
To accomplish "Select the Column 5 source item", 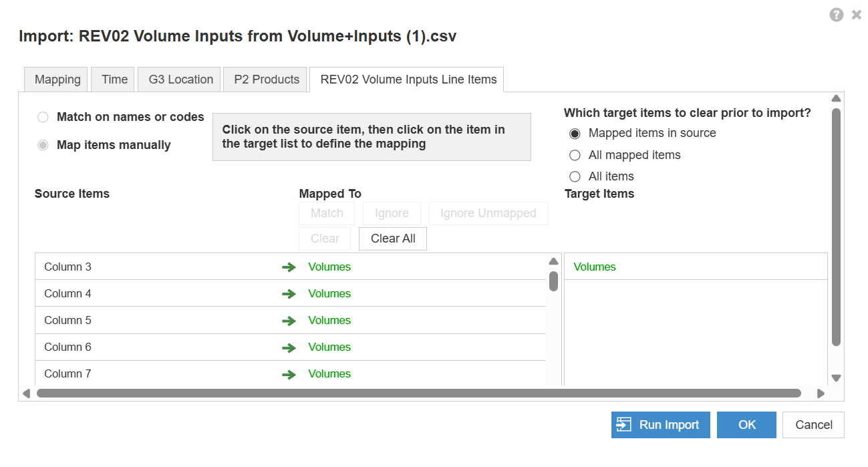I will coord(67,320).
